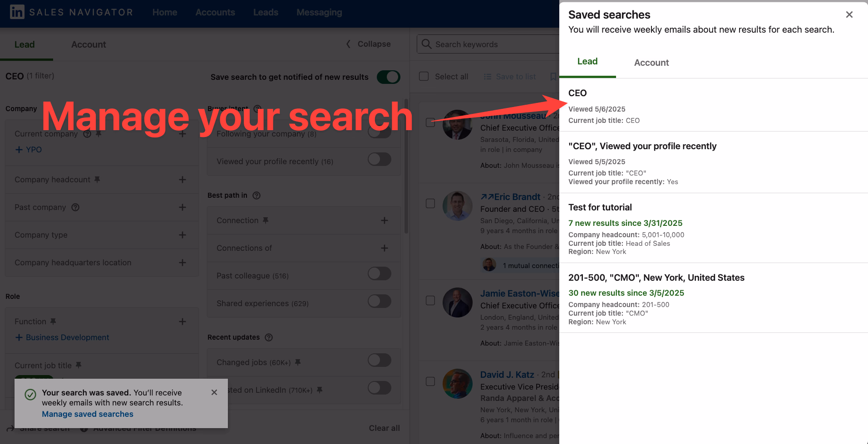868x444 pixels.
Task: Expand the Current company filter
Action: tap(182, 134)
